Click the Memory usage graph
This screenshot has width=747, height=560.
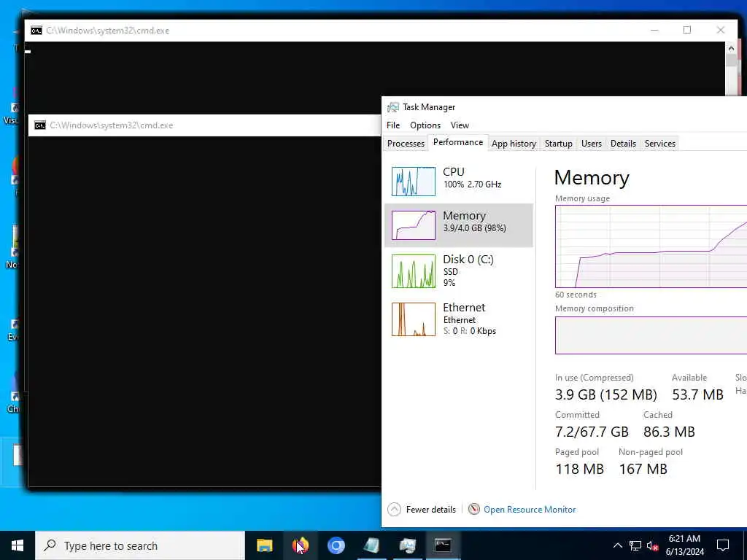pos(651,246)
